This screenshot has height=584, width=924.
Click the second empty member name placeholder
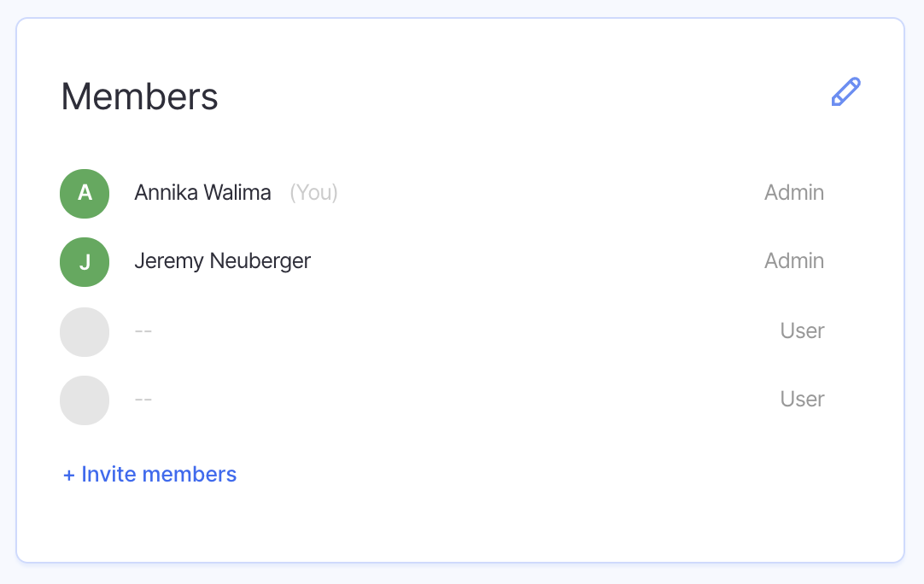[x=143, y=400]
